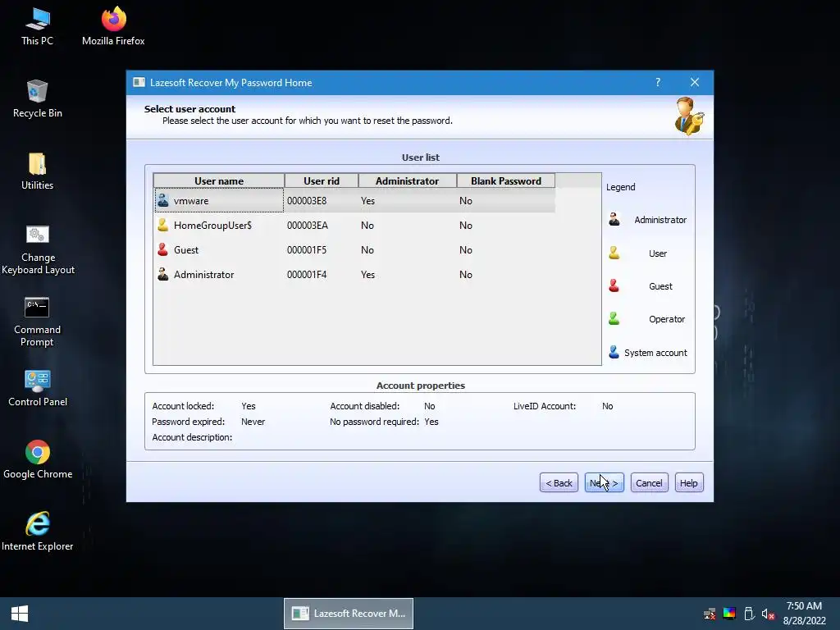840x630 pixels.
Task: Click the network tray icon
Action: 710,614
